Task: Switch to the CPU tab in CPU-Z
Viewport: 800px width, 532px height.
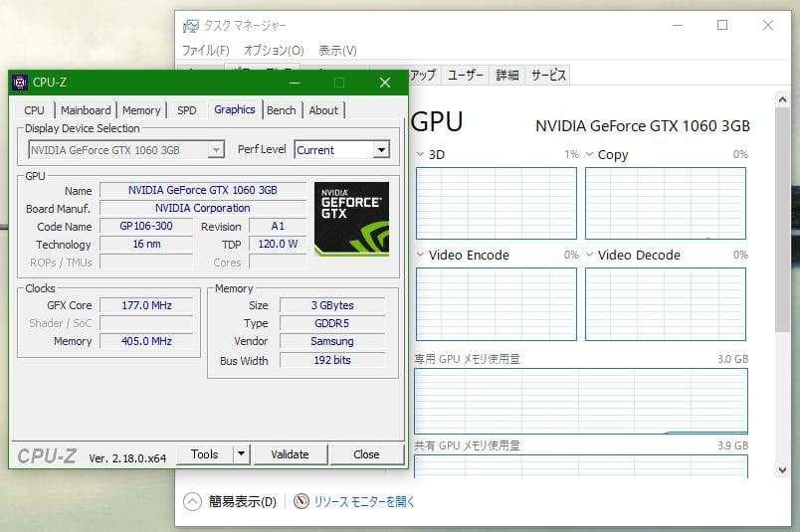Action: [x=34, y=110]
